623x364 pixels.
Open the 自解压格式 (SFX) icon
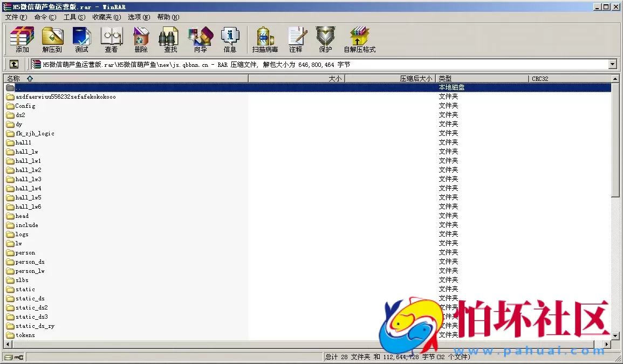pyautogui.click(x=359, y=40)
